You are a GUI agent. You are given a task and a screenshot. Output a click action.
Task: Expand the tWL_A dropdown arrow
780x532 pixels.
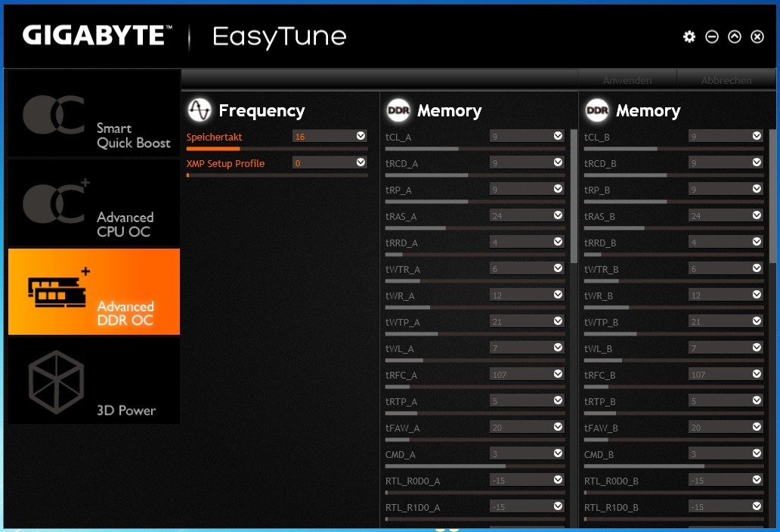tap(558, 347)
